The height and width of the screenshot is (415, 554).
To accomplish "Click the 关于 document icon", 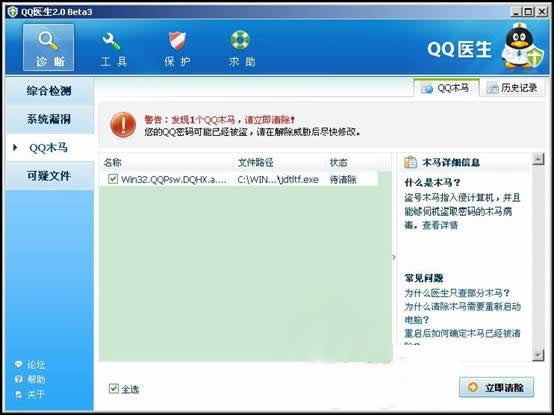I will pyautogui.click(x=19, y=395).
